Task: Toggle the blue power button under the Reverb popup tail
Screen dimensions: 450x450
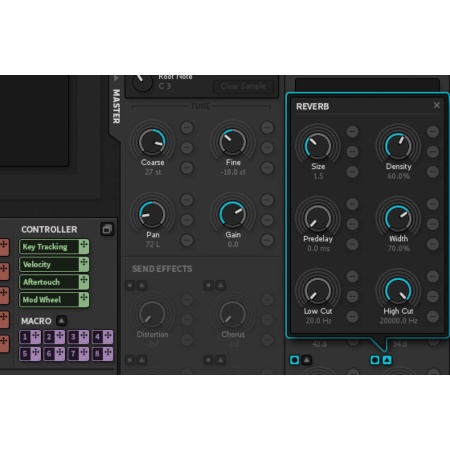Action: pyautogui.click(x=375, y=360)
